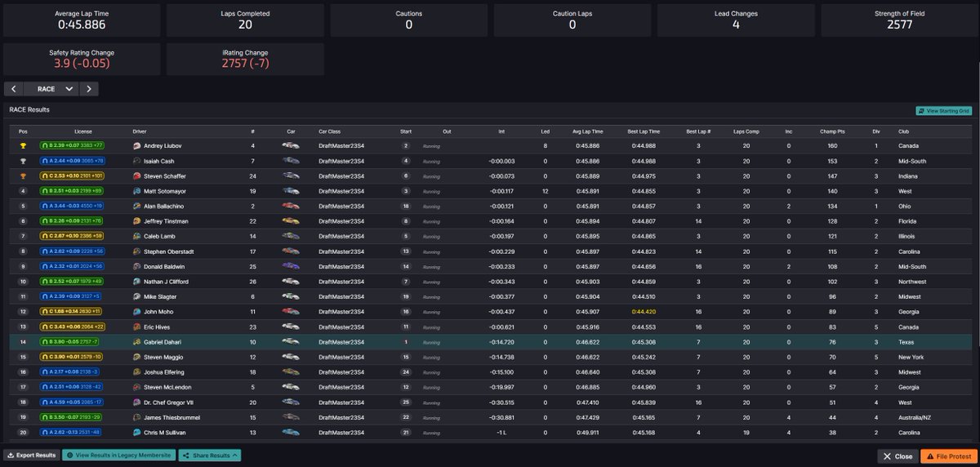Click the Average Lap Time 0:45.886 card

[82, 20]
